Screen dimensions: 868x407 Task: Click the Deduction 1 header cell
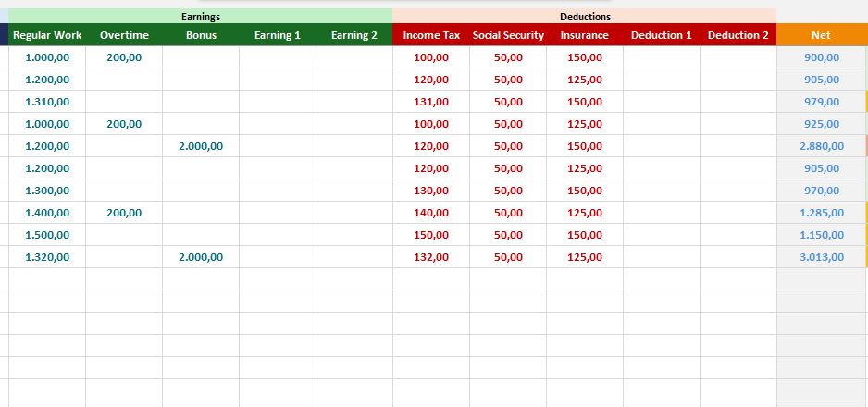[662, 35]
